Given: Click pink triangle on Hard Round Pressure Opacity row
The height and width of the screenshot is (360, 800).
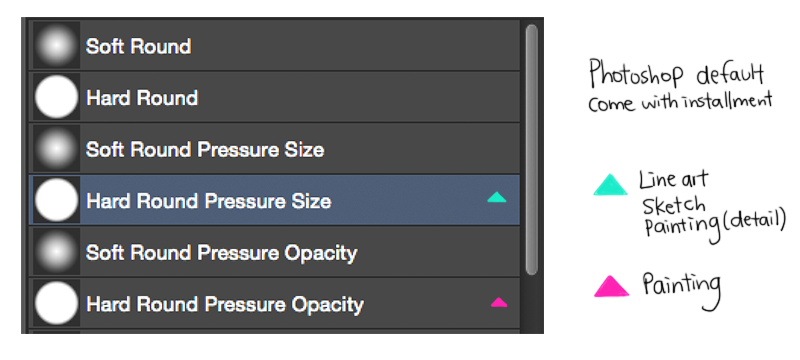Looking at the screenshot, I should (x=499, y=302).
